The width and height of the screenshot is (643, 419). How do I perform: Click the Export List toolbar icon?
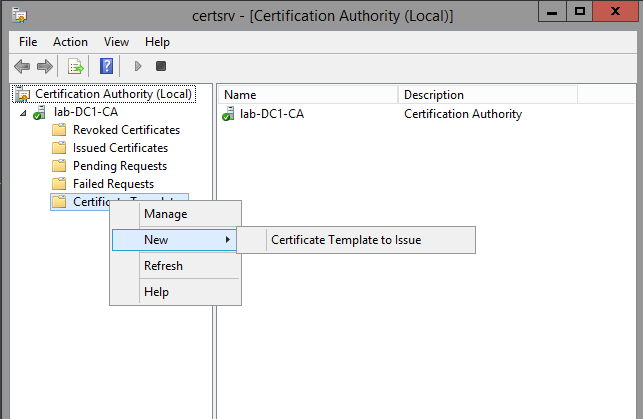coord(75,66)
